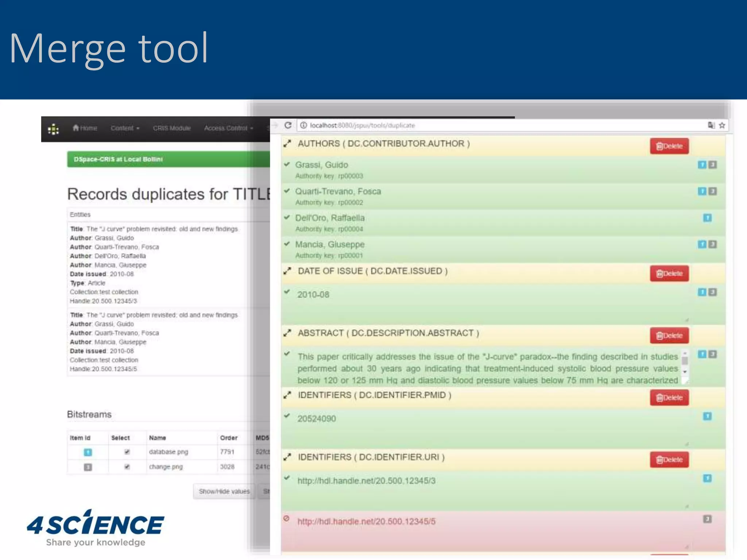Click the blue badge on the 20524090 row
The width and height of the screenshot is (747, 560).
pos(707,416)
